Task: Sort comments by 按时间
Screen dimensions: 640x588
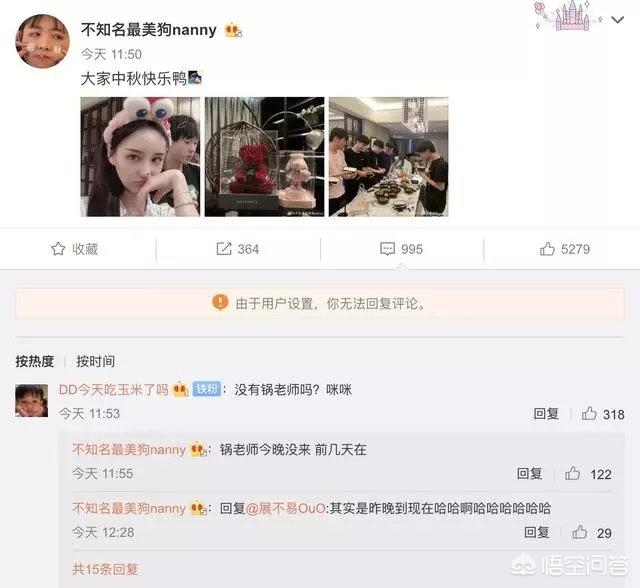Action: (x=96, y=361)
